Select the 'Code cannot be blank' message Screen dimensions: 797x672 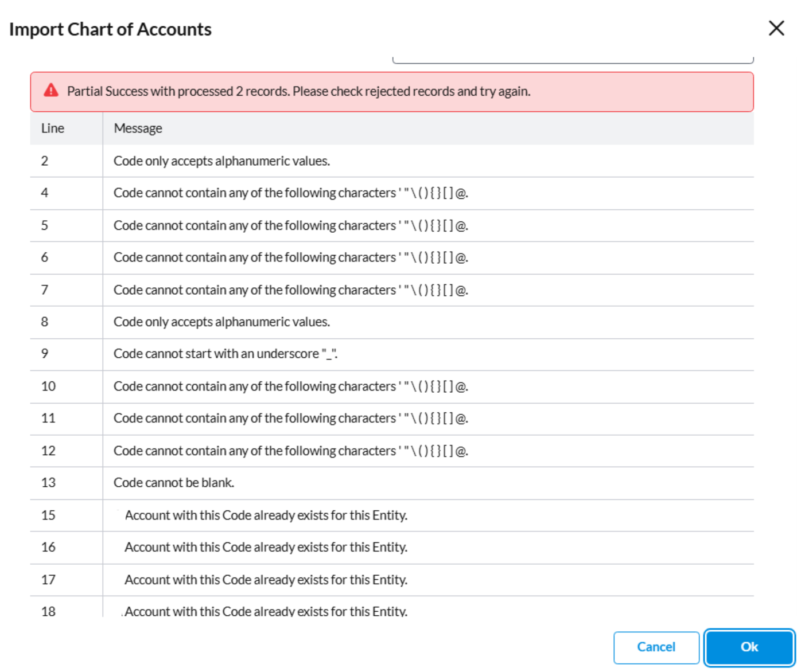tap(173, 483)
